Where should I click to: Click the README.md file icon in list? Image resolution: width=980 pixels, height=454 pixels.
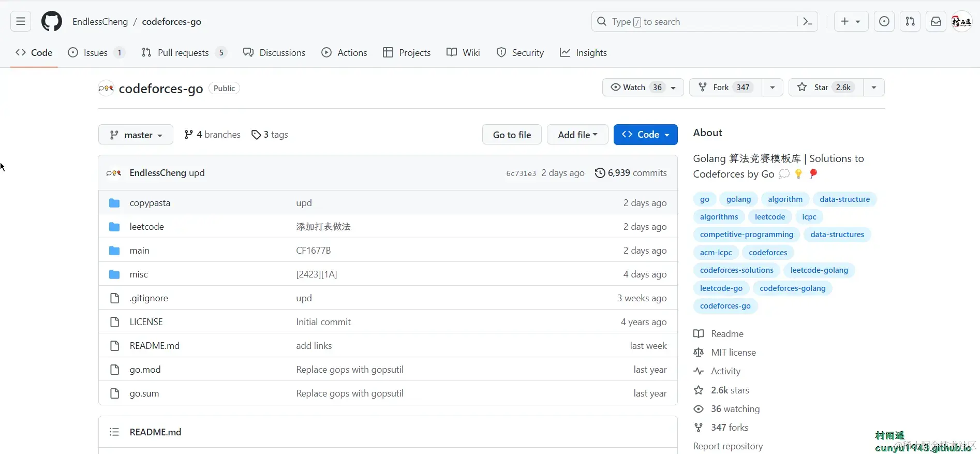pos(114,346)
